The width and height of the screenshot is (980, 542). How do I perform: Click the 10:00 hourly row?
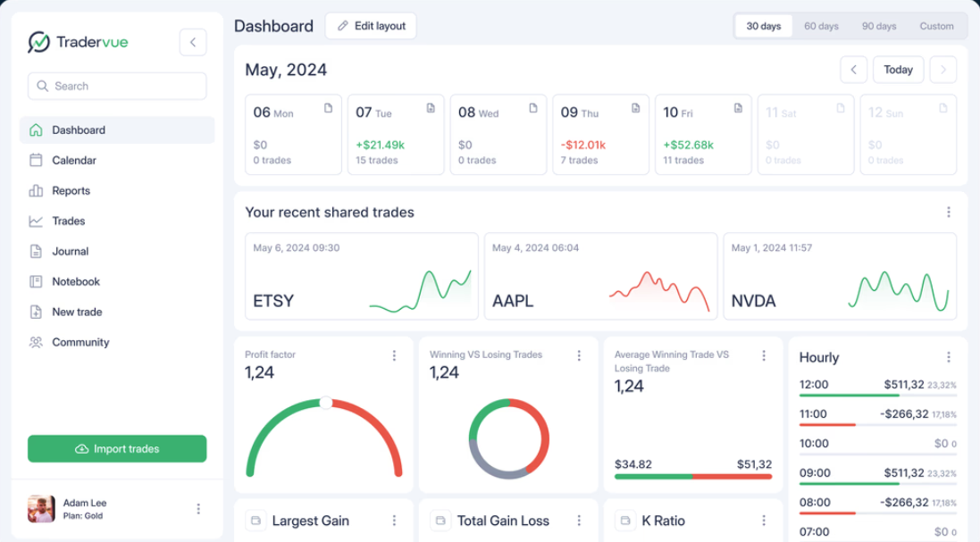point(877,446)
